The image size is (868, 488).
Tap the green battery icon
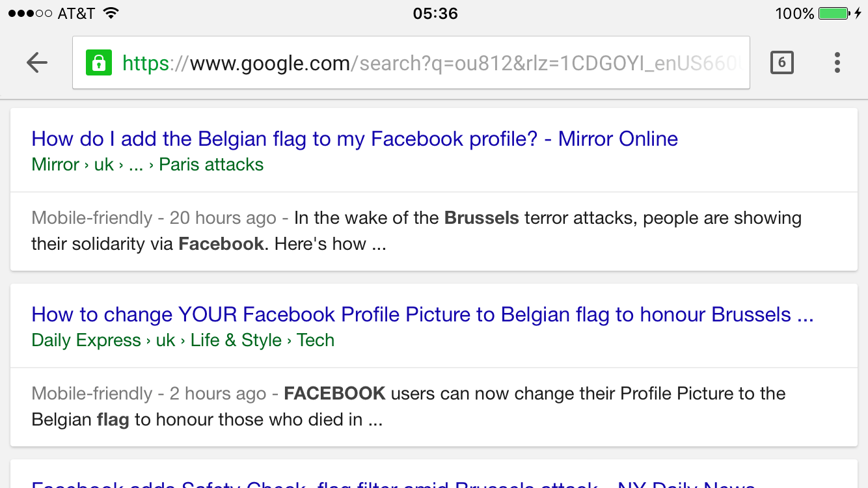834,13
